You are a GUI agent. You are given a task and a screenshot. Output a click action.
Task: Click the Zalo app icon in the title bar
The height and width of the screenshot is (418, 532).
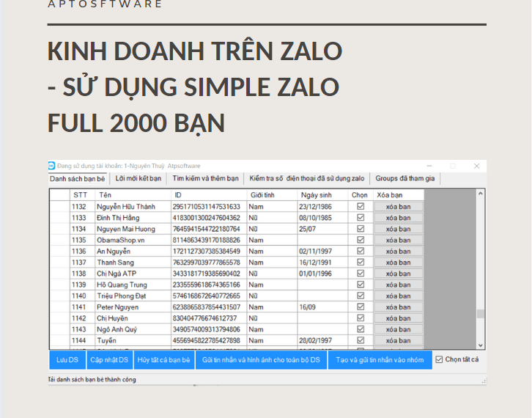(x=51, y=166)
